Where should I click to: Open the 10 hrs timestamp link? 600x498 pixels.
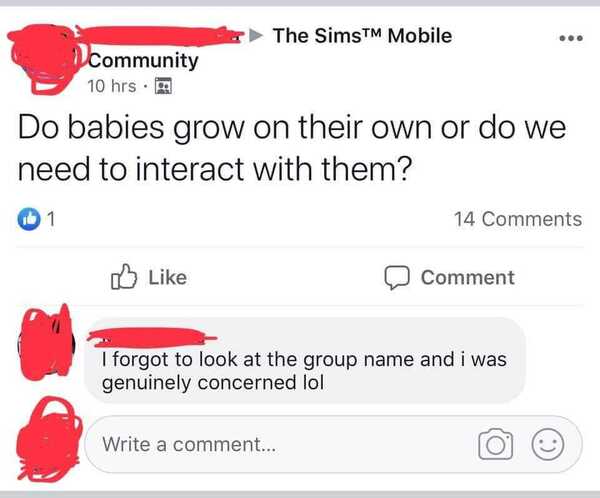[x=111, y=86]
